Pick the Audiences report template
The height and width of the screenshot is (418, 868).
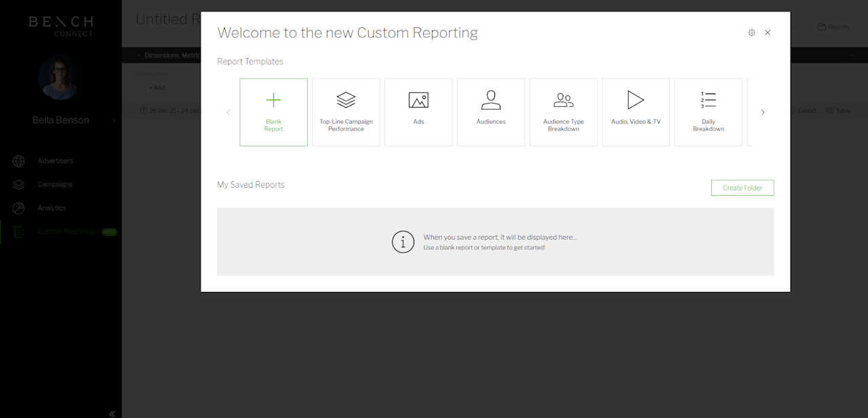pyautogui.click(x=491, y=112)
